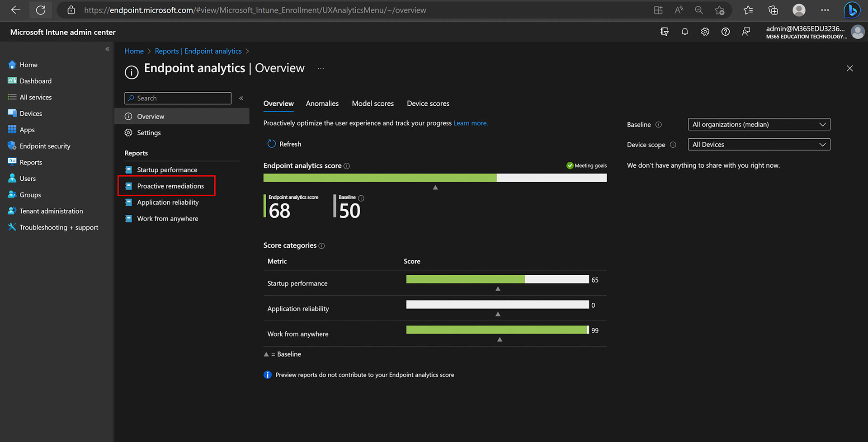
Task: Click Endpoint analytics score info icon
Action: click(x=347, y=166)
